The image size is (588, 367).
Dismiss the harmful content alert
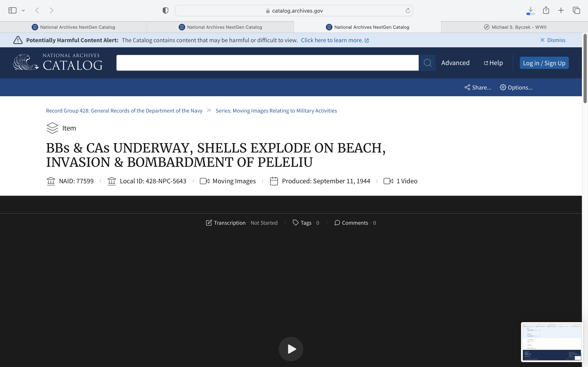553,40
